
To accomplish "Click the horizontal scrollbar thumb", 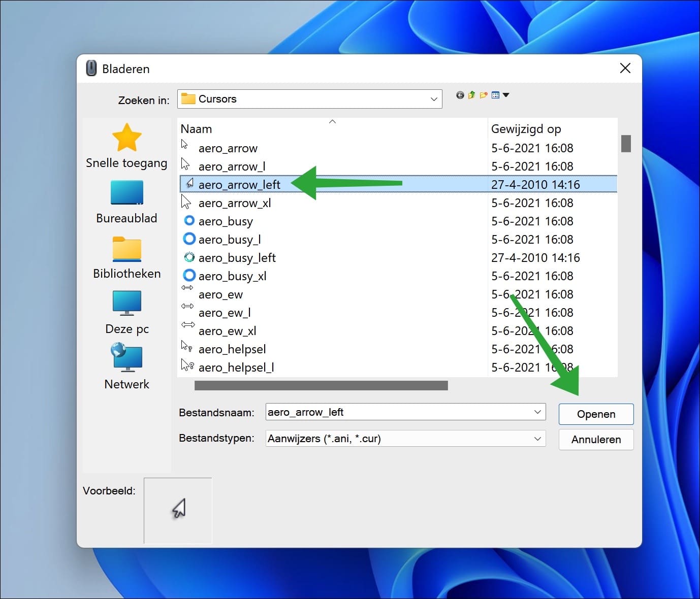I will [321, 386].
